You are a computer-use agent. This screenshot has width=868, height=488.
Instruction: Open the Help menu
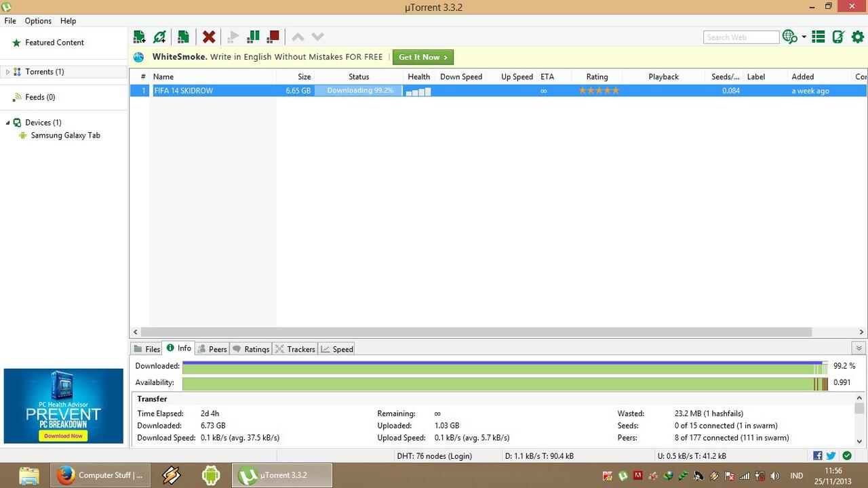pos(68,21)
